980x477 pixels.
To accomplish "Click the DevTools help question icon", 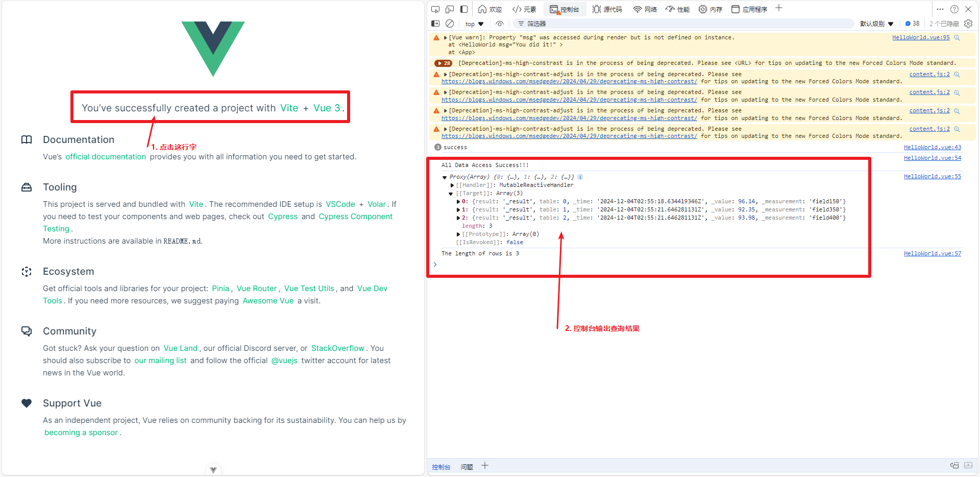I will 954,9.
